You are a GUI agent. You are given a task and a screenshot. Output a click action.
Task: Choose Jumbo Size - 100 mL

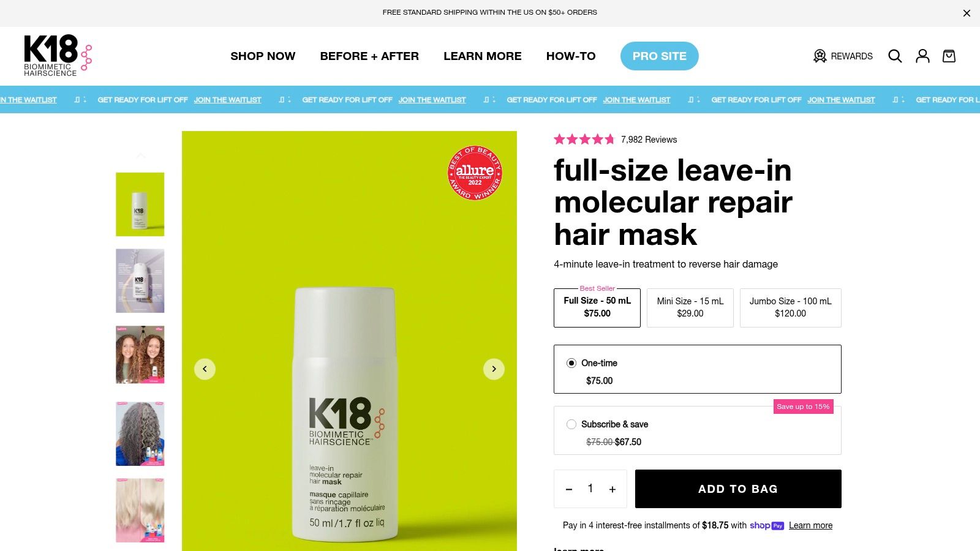(790, 307)
